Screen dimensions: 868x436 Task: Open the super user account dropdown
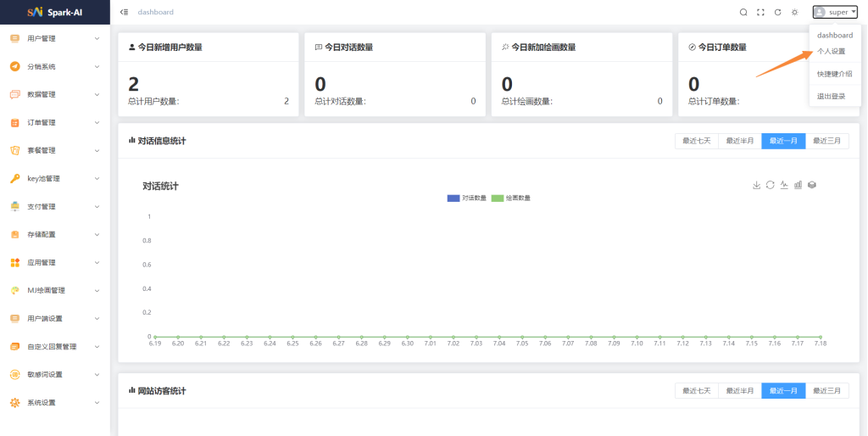(835, 12)
